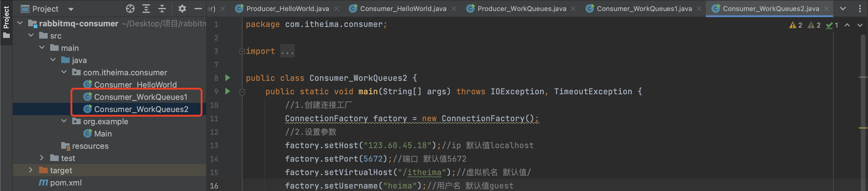Collapse the com.itheima.consumer package
The height and width of the screenshot is (191, 868).
64,72
